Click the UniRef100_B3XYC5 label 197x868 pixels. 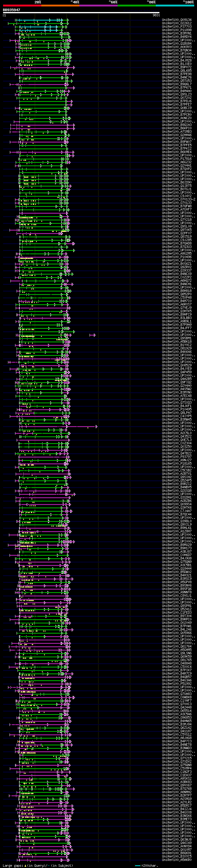177,856
